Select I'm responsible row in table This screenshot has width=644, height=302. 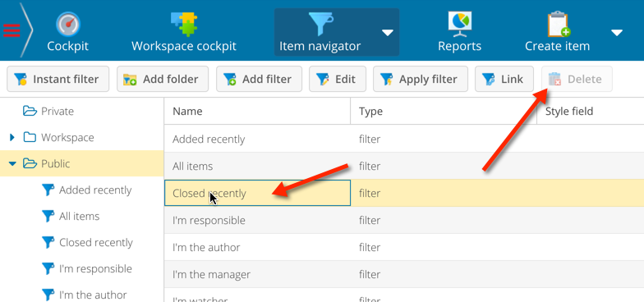[x=404, y=220]
